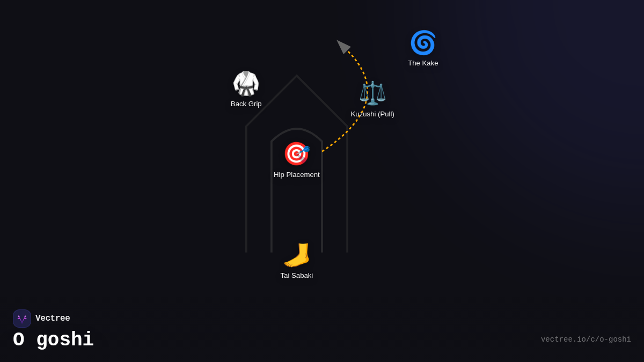The image size is (644, 362).
Task: Click the 'Back Grip' text label
Action: click(x=246, y=104)
